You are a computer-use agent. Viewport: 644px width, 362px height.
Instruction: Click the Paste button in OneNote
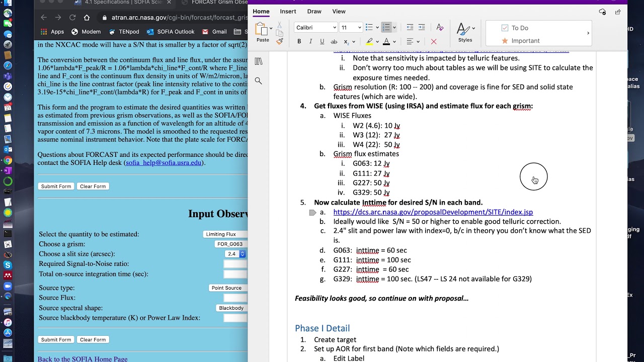point(262,32)
